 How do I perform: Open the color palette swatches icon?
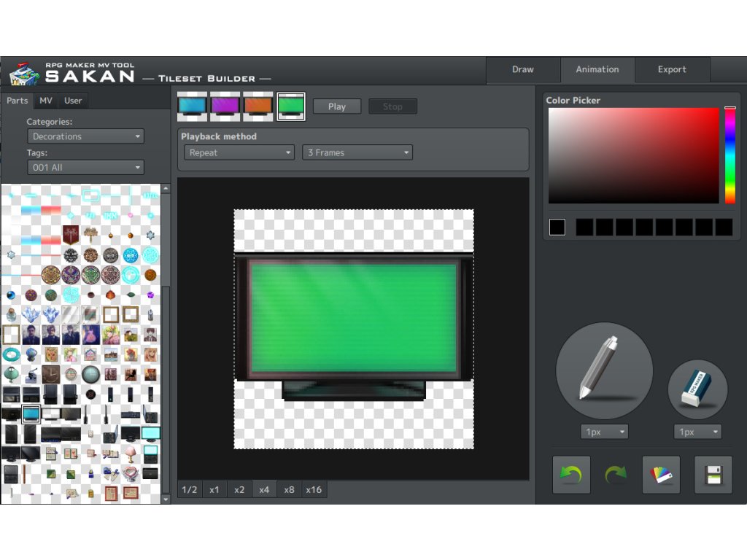click(661, 475)
